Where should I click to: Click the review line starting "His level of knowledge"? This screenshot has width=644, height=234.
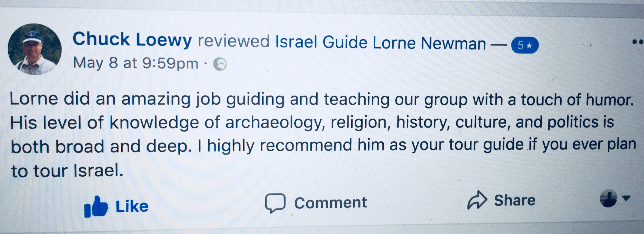coord(312,122)
